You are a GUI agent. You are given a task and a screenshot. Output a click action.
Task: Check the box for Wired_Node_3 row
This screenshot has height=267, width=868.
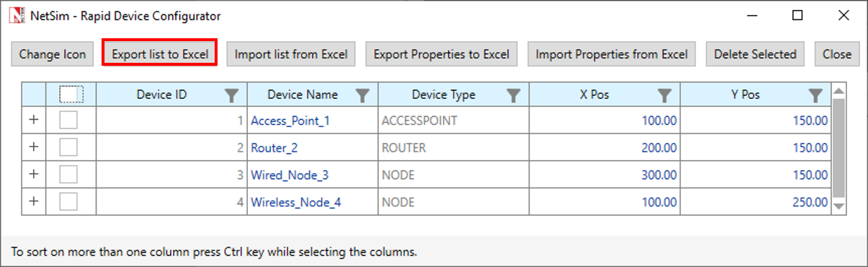coord(68,175)
